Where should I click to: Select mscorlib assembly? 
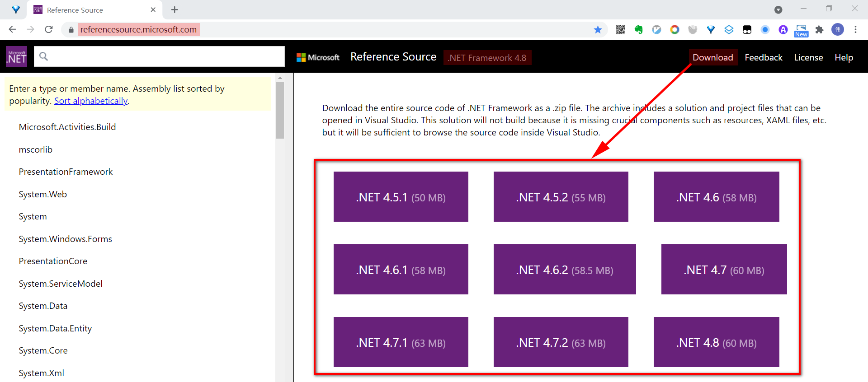click(36, 149)
